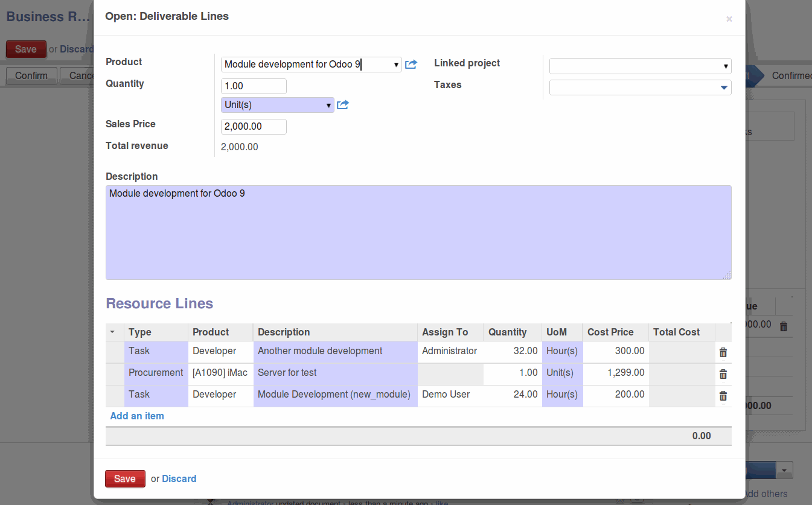The height and width of the screenshot is (505, 812).
Task: Edit the Sales Price value field
Action: pyautogui.click(x=253, y=126)
